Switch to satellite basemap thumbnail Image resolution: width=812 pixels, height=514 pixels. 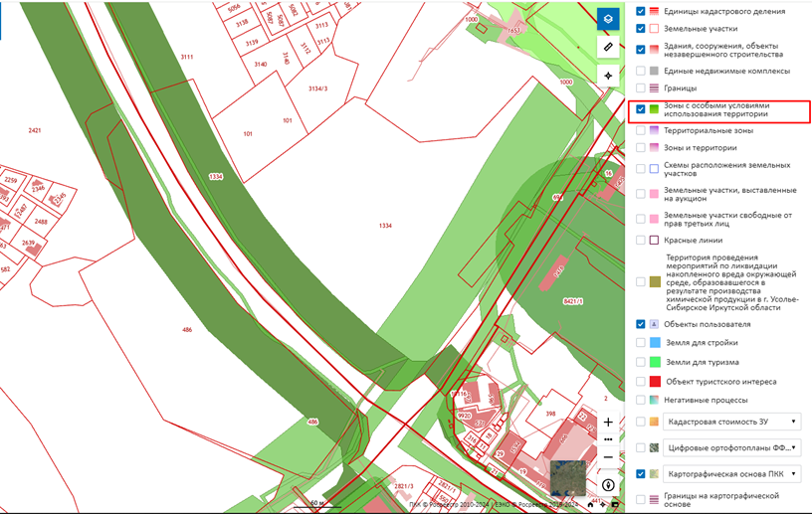pos(568,478)
